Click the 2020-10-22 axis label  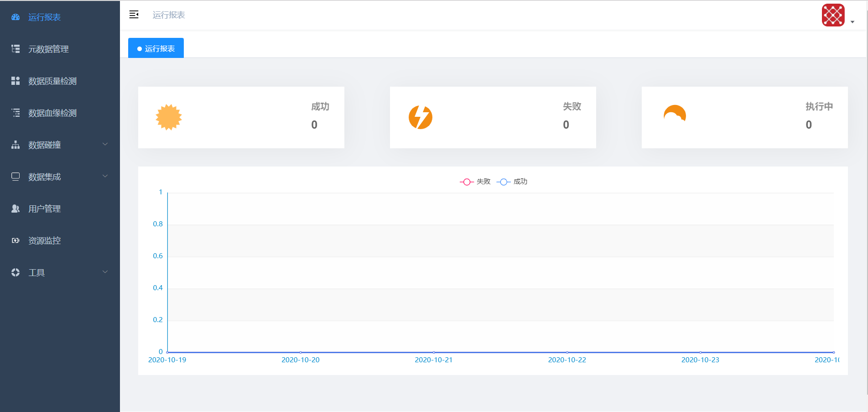point(567,360)
